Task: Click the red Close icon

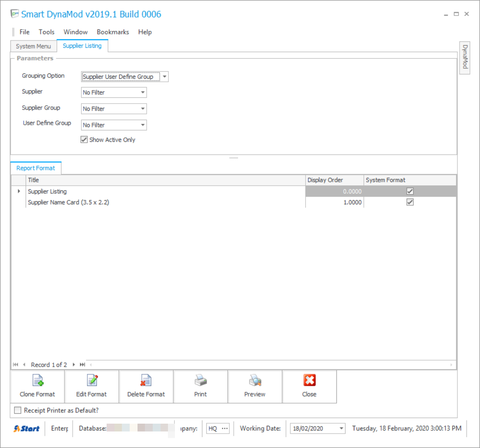Action: (309, 380)
